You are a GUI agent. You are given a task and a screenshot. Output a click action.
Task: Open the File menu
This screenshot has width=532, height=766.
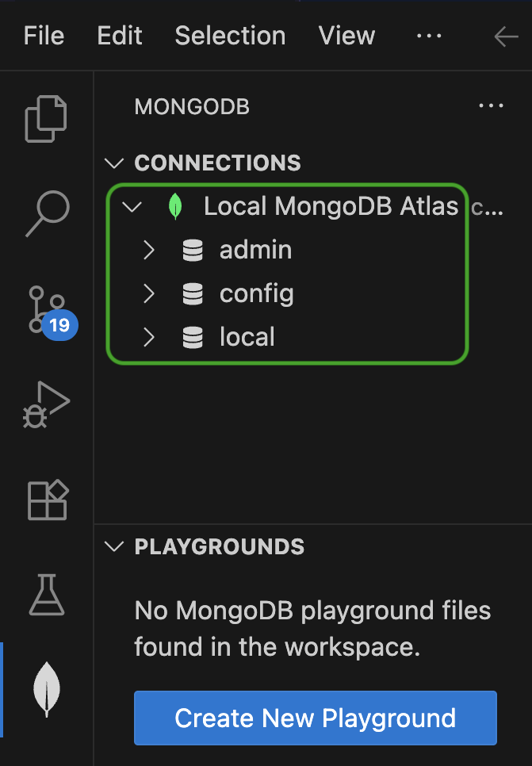pyautogui.click(x=44, y=36)
